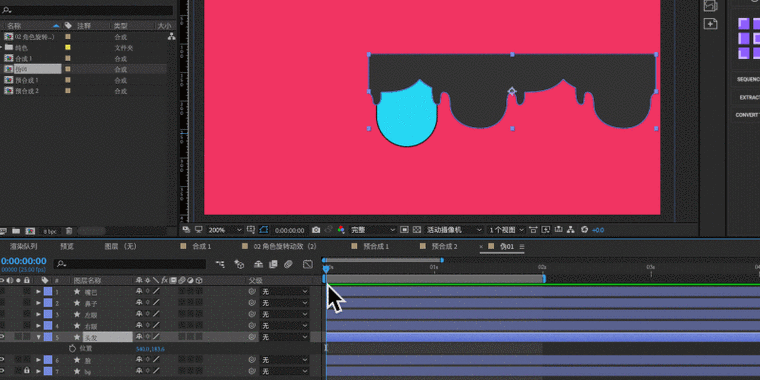Click the label tag column header in project

68,25
